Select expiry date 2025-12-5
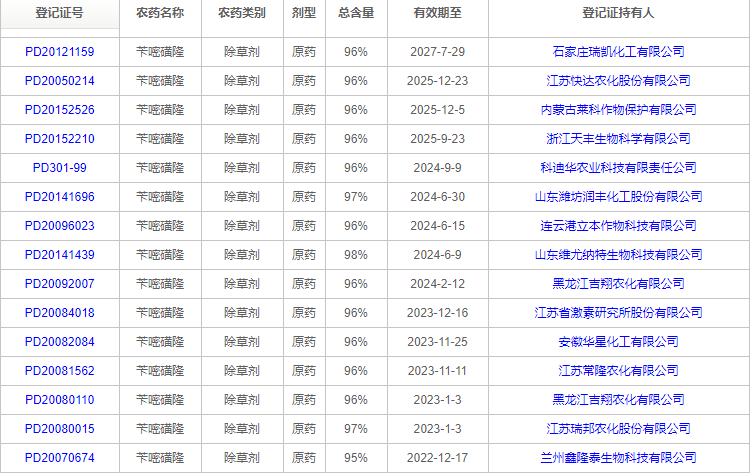This screenshot has height=473, width=752. (437, 110)
